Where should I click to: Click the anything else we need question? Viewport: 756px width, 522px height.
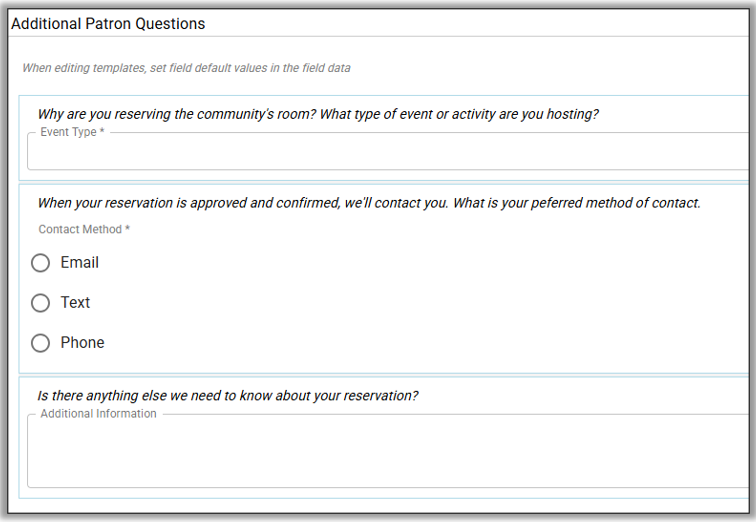pos(227,395)
